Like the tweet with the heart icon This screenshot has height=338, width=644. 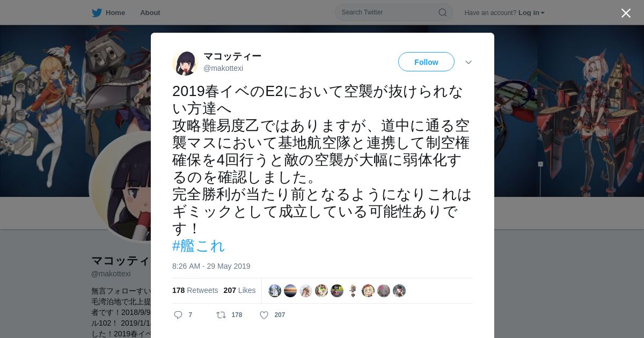[x=264, y=315]
